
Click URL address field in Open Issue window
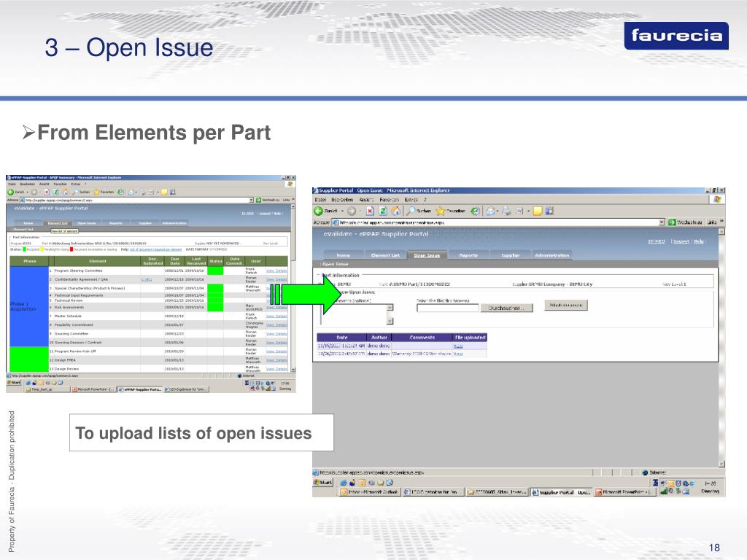coord(498,222)
